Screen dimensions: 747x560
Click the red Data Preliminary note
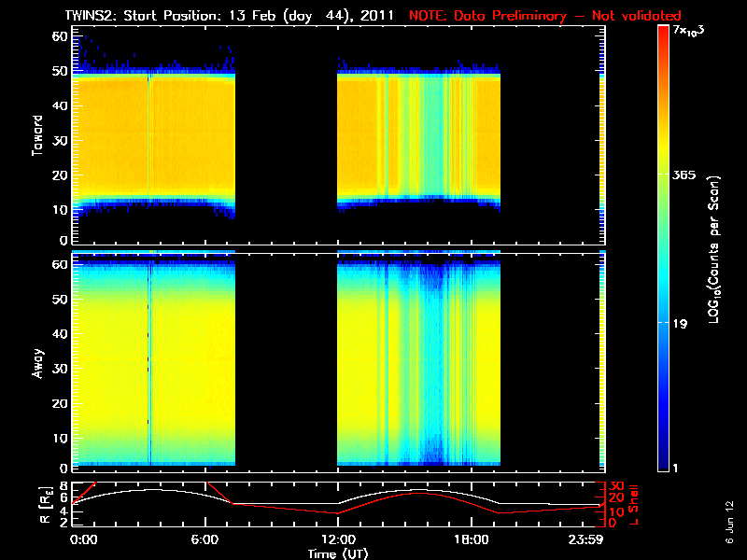pos(545,16)
